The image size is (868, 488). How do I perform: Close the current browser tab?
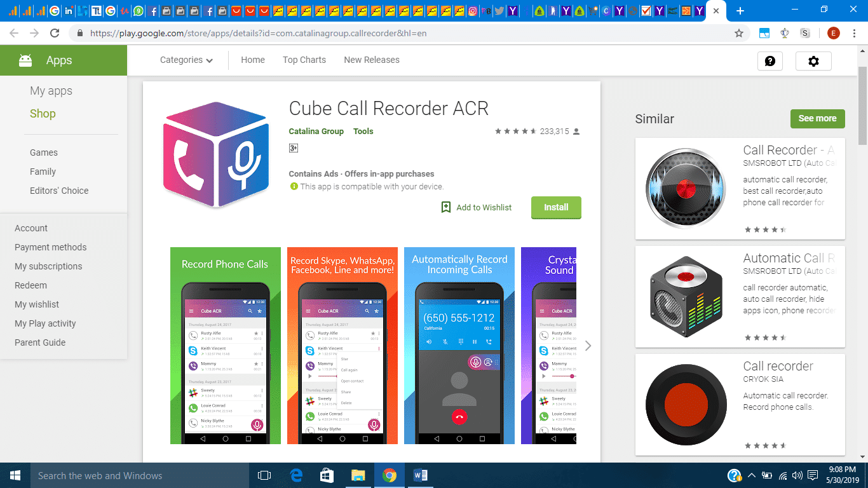tap(716, 11)
